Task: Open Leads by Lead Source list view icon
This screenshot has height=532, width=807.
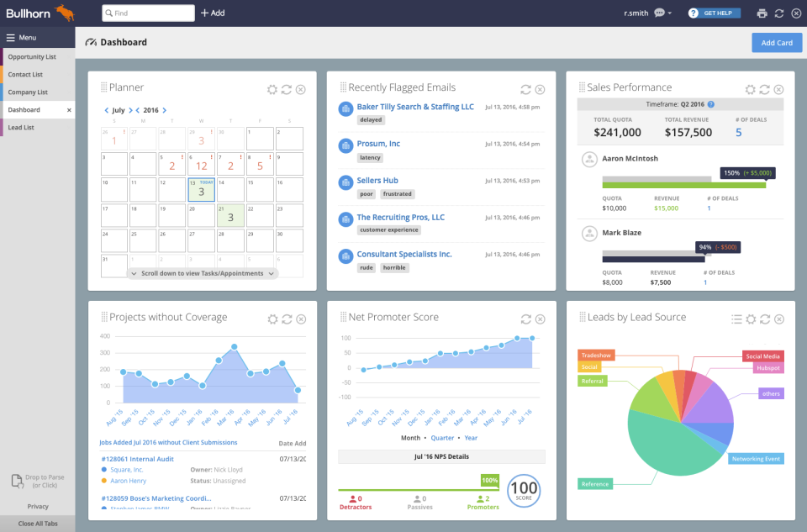Action: 736,319
